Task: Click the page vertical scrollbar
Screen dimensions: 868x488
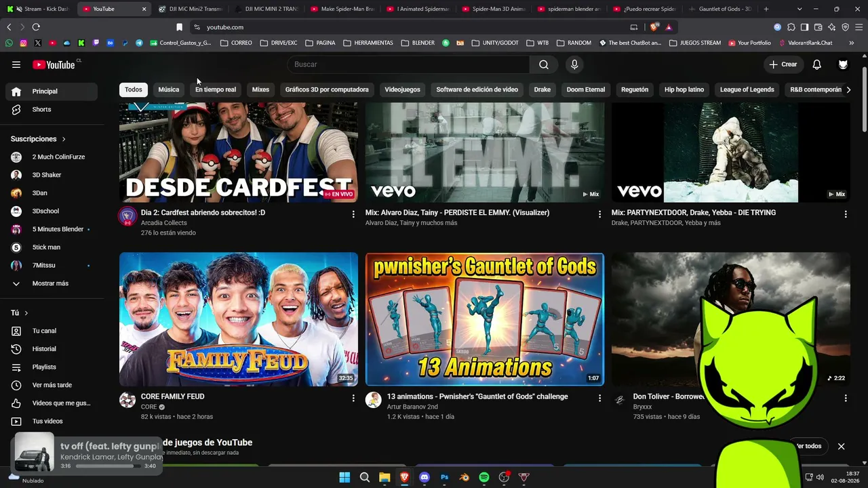Action: point(864,100)
